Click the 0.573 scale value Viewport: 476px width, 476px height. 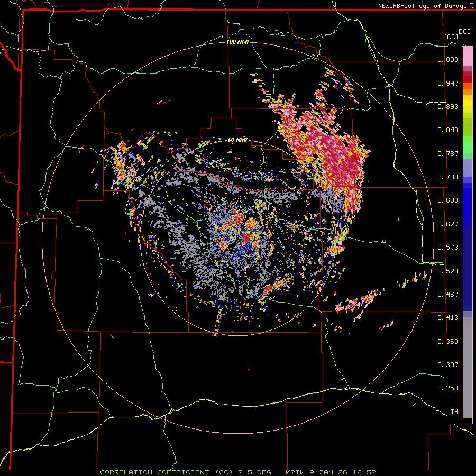(x=448, y=248)
